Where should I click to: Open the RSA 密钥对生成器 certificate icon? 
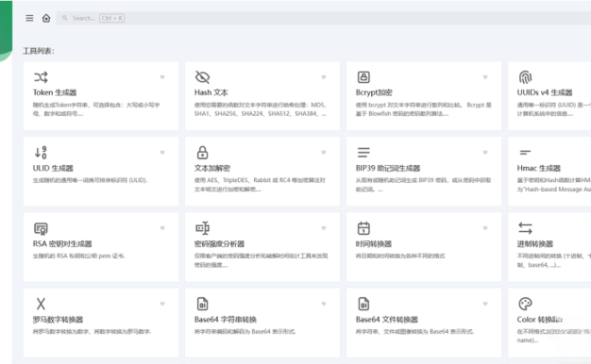pyautogui.click(x=41, y=228)
